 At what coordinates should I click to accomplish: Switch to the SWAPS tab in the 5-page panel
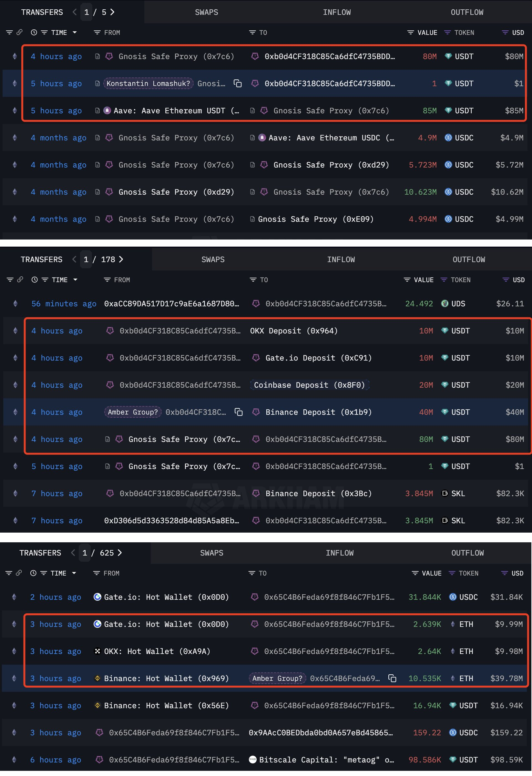(206, 12)
